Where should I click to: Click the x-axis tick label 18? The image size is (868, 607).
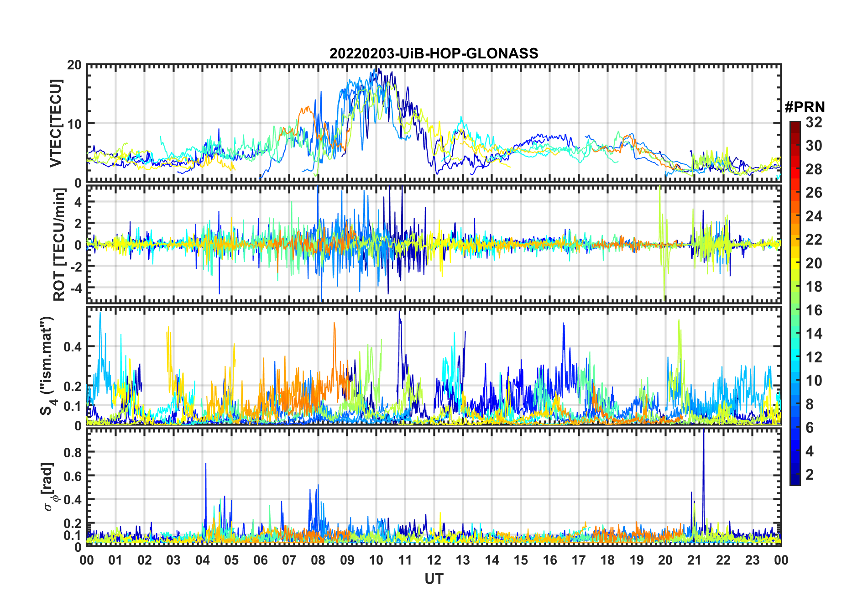(607, 560)
